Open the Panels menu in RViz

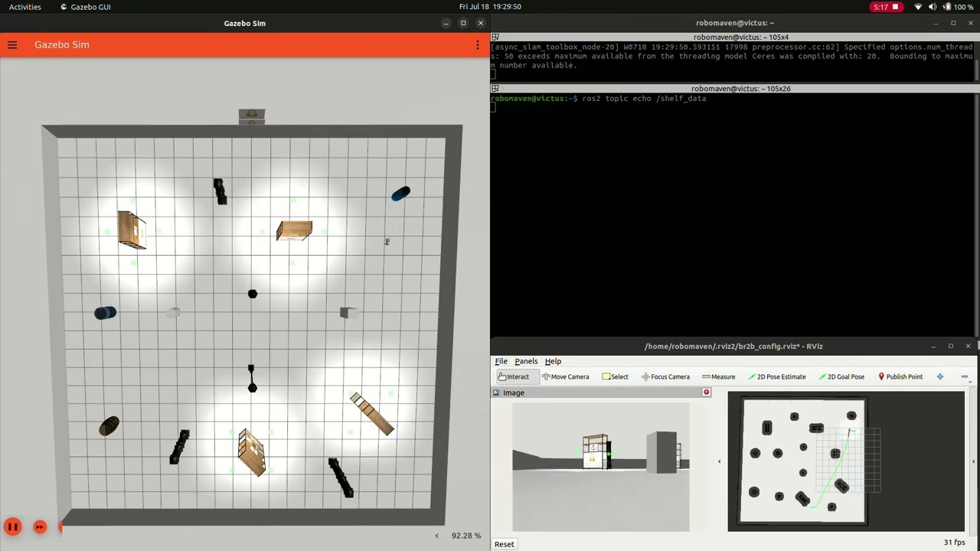click(x=526, y=361)
